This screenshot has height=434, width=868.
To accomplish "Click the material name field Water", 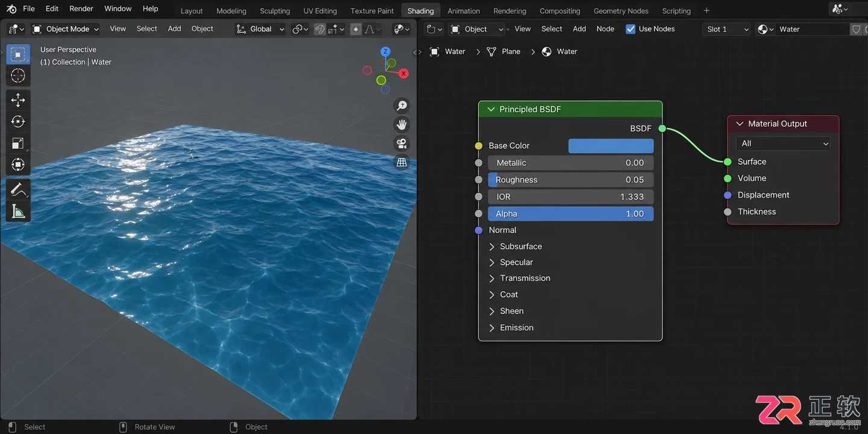I will 813,29.
